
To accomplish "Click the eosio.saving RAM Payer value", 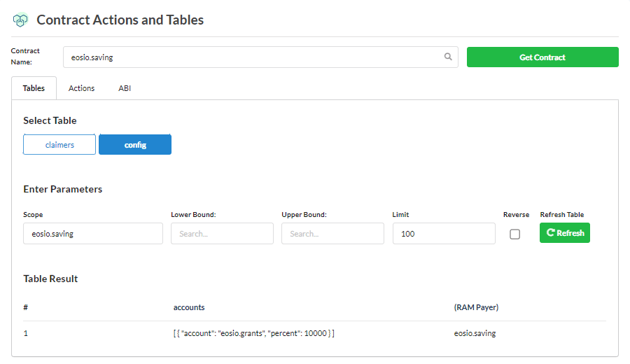I will tap(475, 333).
